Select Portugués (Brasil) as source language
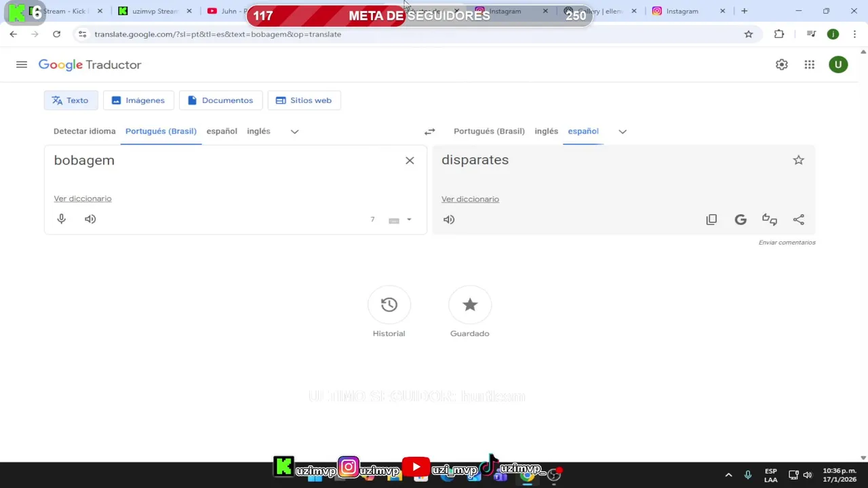 (x=161, y=131)
